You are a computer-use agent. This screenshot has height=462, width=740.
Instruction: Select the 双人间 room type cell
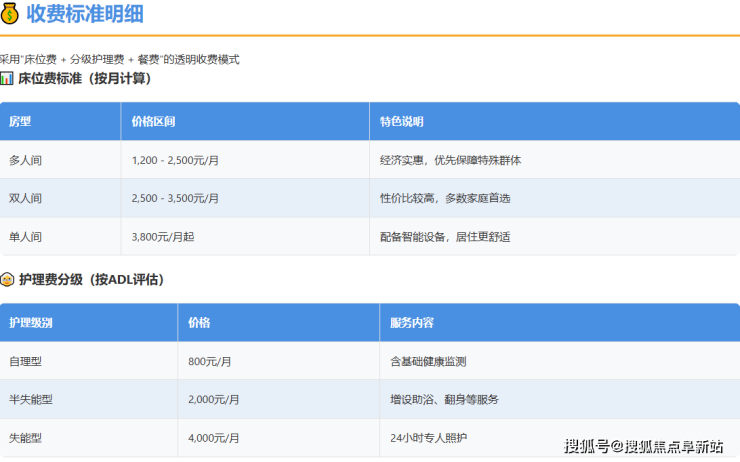[25, 198]
